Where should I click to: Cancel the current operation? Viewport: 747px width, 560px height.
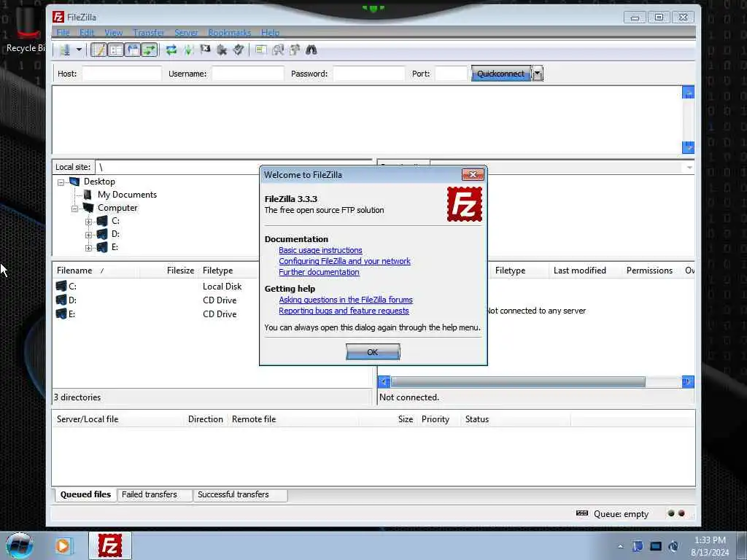point(205,50)
